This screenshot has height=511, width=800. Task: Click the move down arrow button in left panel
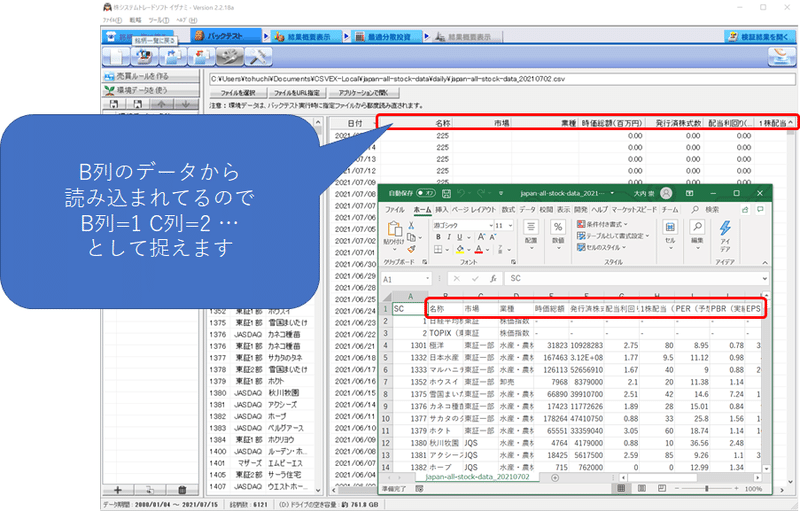pos(186,104)
